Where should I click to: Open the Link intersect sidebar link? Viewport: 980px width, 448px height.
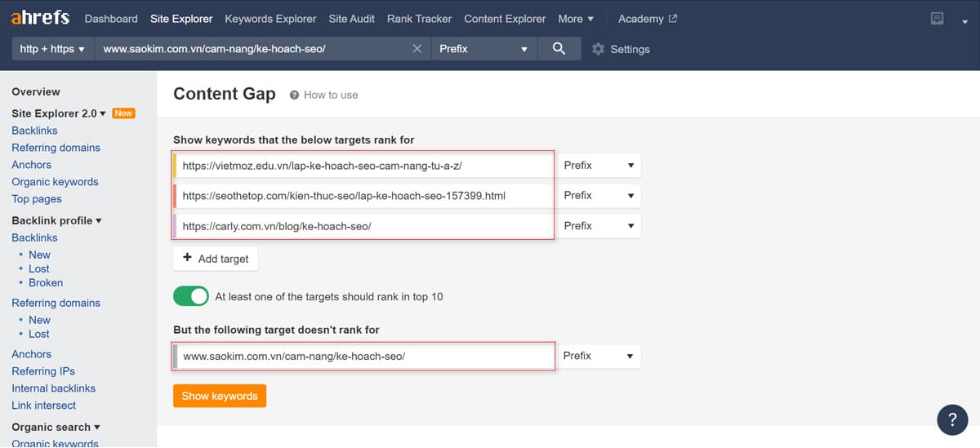(x=43, y=406)
